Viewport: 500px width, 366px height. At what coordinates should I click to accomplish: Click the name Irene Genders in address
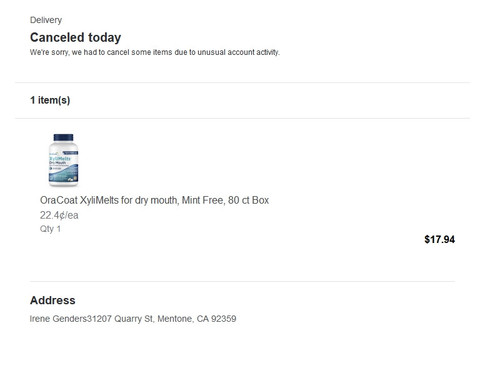tap(58, 319)
